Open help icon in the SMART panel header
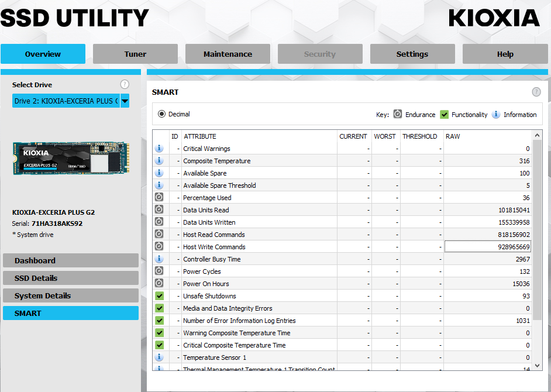The height and width of the screenshot is (392, 551). pos(536,92)
